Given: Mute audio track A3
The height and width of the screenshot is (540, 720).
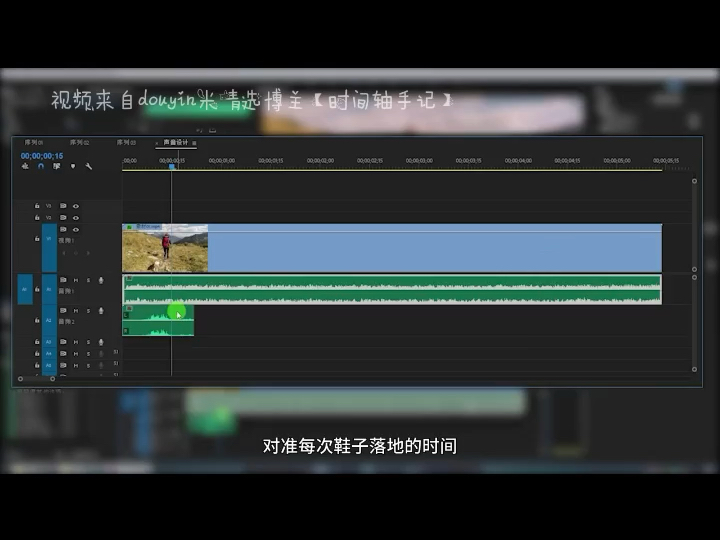Looking at the screenshot, I should tap(76, 342).
